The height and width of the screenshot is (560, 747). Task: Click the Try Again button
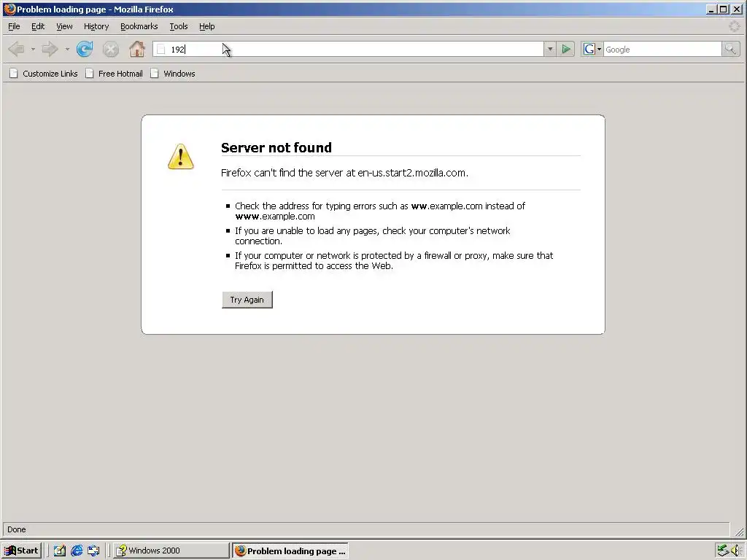247,300
